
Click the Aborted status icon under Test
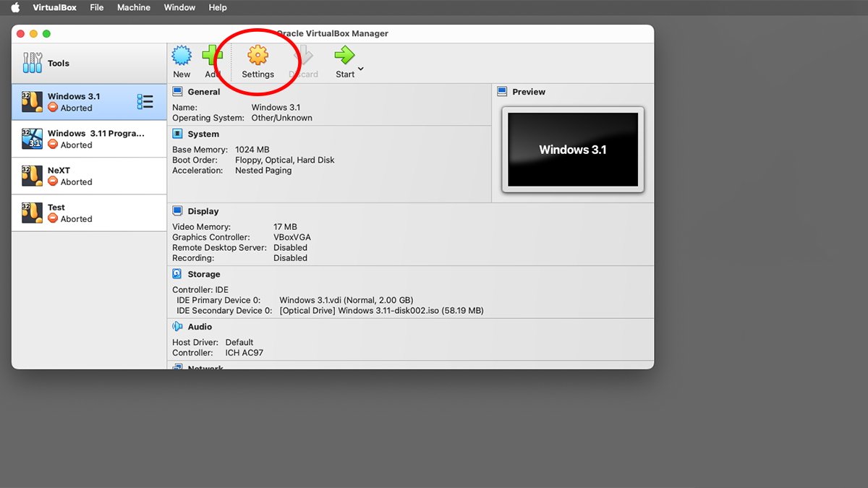point(53,218)
